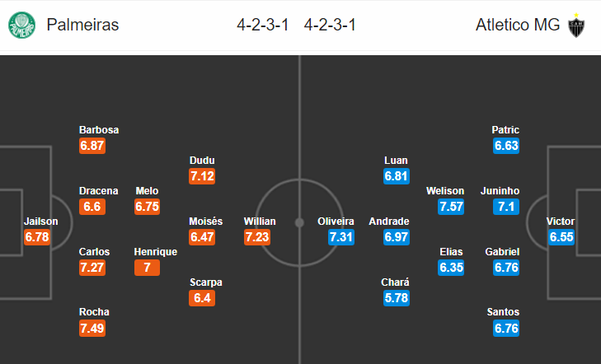601x364 pixels.
Task: Select Carlos's 7.27 rating badge
Action: pyautogui.click(x=92, y=268)
